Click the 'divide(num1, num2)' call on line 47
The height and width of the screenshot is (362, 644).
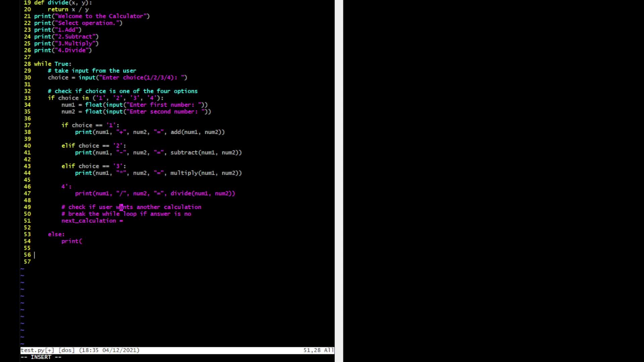pos(202,193)
